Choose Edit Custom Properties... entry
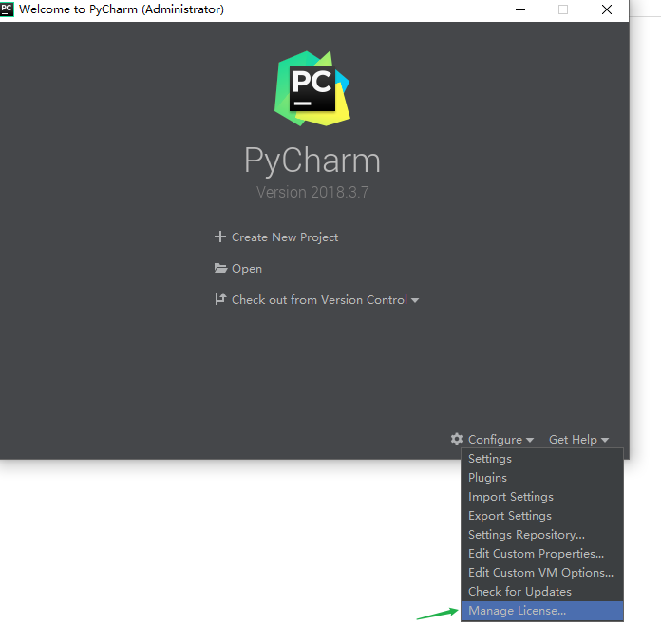The width and height of the screenshot is (661, 644). tap(541, 554)
